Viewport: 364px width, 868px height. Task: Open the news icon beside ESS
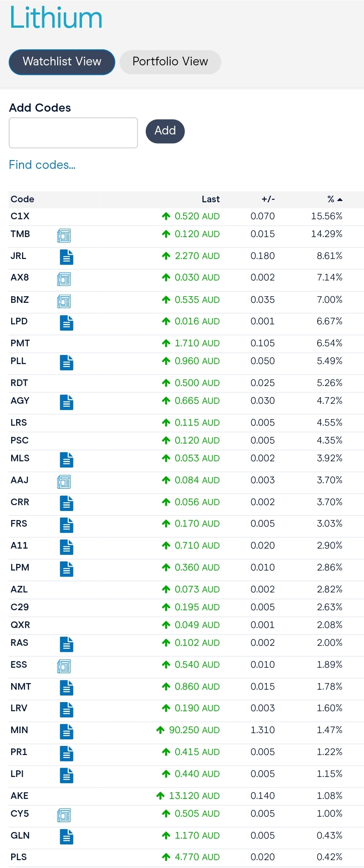click(64, 666)
